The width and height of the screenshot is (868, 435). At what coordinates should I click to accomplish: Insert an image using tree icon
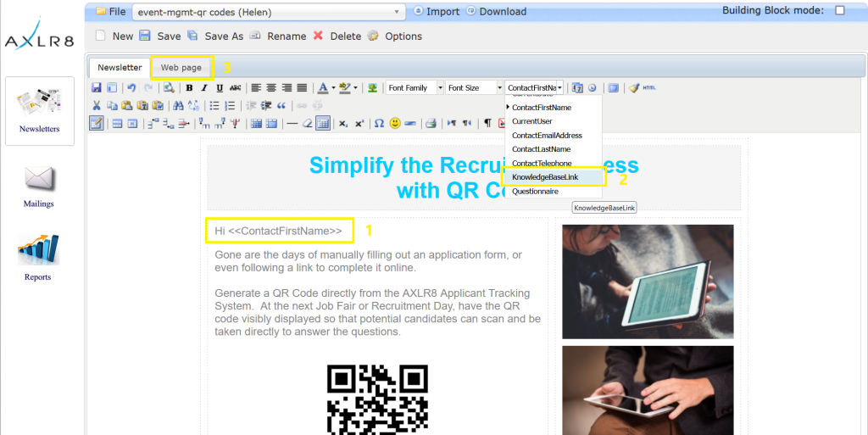coord(373,87)
